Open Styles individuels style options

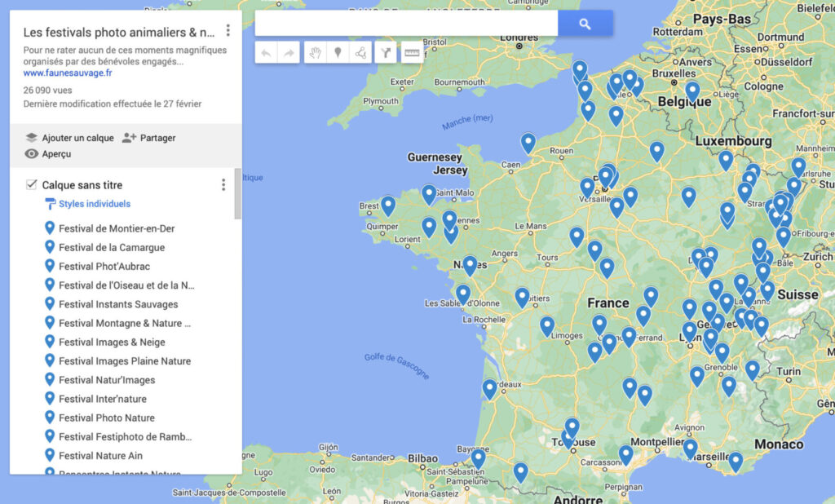point(94,204)
